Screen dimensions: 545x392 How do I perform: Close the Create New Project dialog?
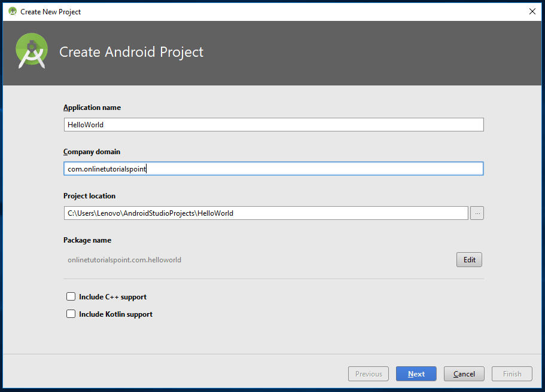(532, 11)
